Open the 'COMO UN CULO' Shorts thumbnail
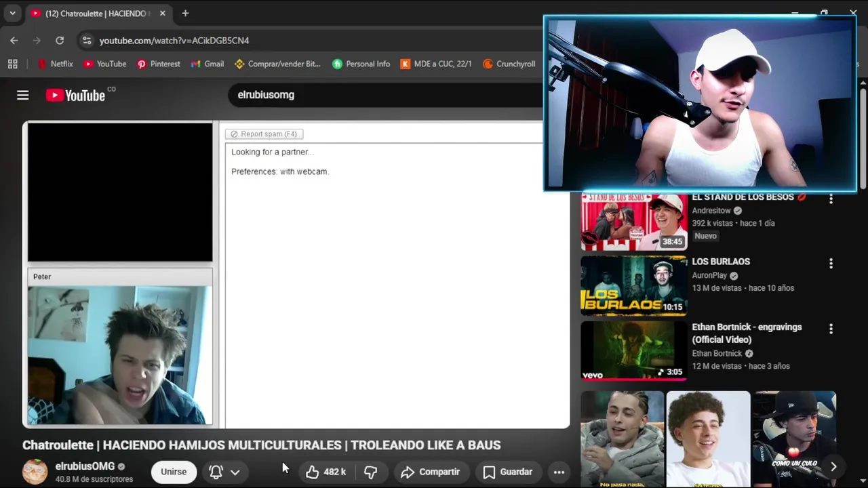The image size is (868, 488). (793, 439)
